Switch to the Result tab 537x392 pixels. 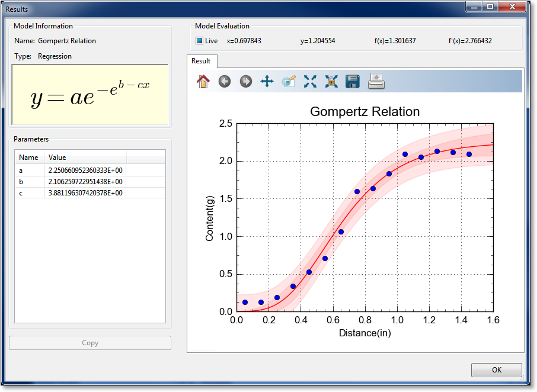(201, 61)
